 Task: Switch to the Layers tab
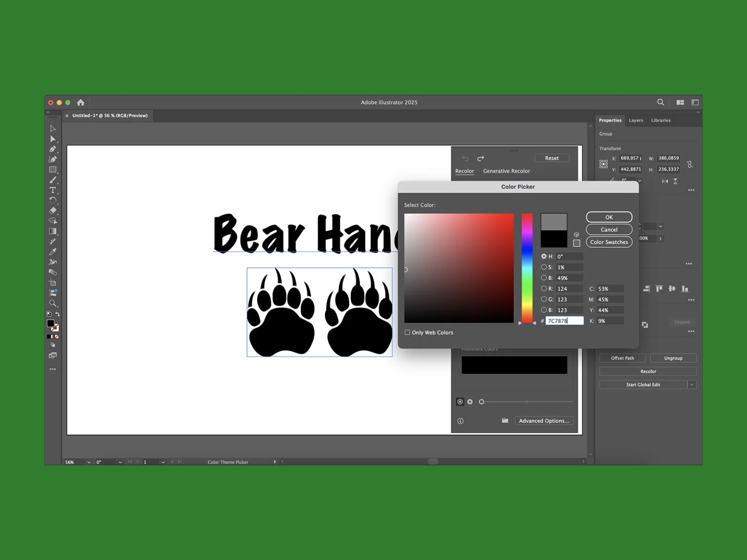coord(636,120)
